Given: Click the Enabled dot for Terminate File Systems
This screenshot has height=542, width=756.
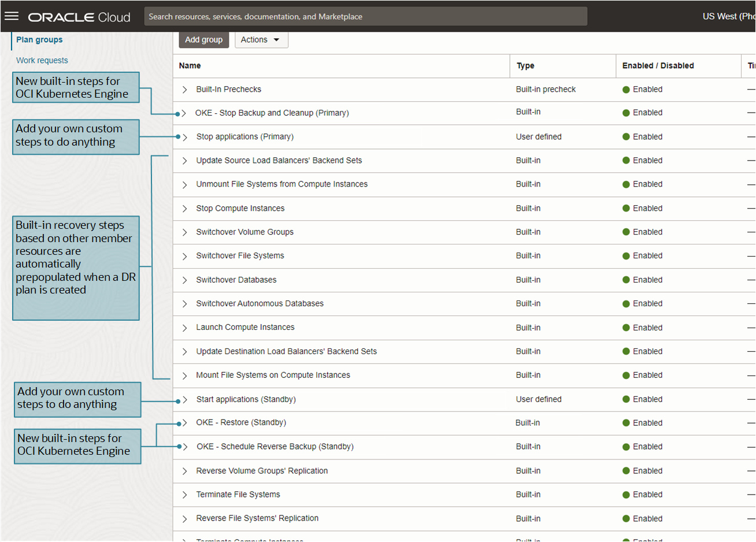Looking at the screenshot, I should click(627, 495).
